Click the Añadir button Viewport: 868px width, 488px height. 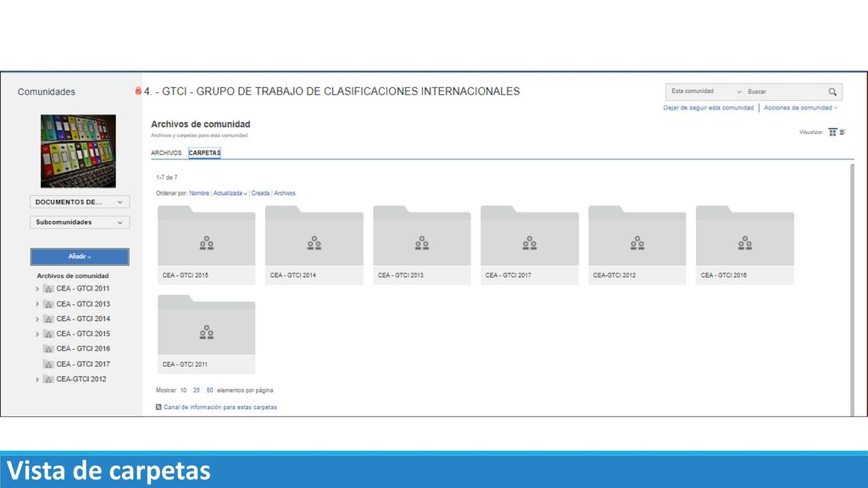click(x=80, y=257)
